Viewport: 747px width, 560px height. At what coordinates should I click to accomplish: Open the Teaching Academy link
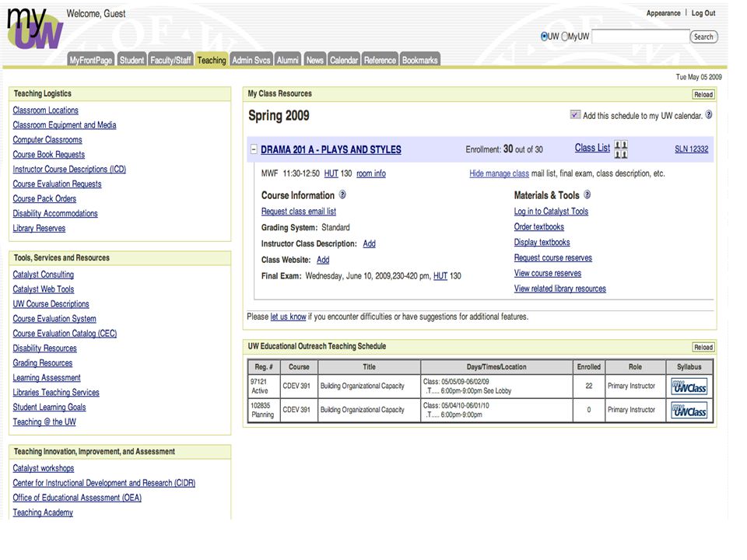[43, 513]
